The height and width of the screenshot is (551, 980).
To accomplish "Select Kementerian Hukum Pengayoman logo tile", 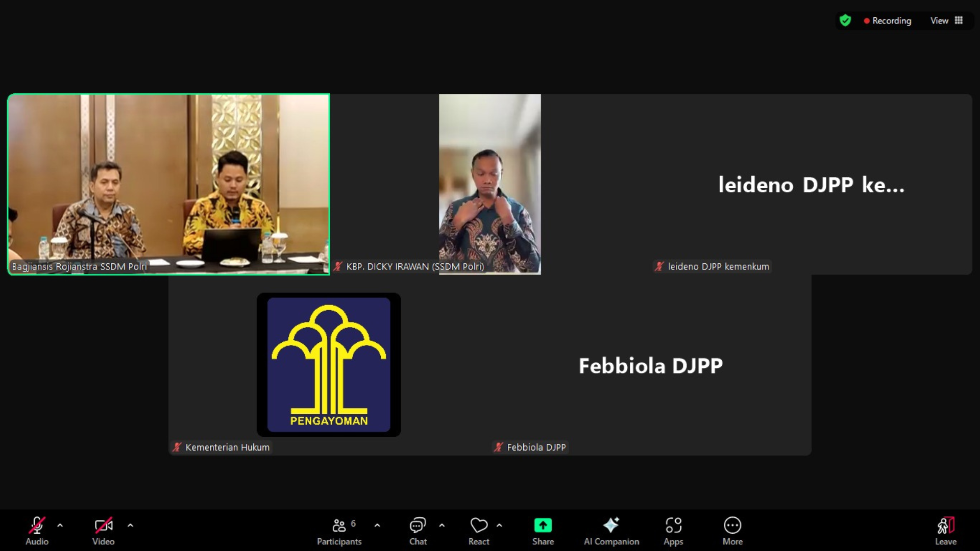I will point(329,365).
